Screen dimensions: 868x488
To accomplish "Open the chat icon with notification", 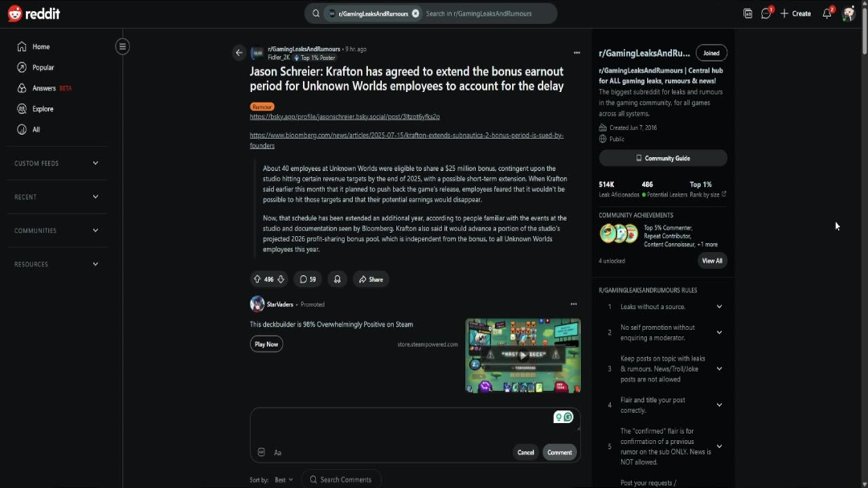I will (766, 13).
